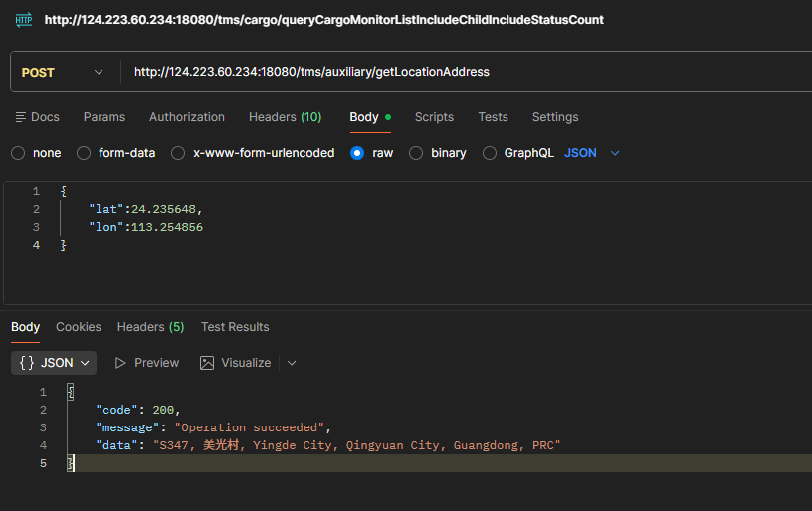Open the Authorization tab
812x511 pixels.
[x=187, y=117]
